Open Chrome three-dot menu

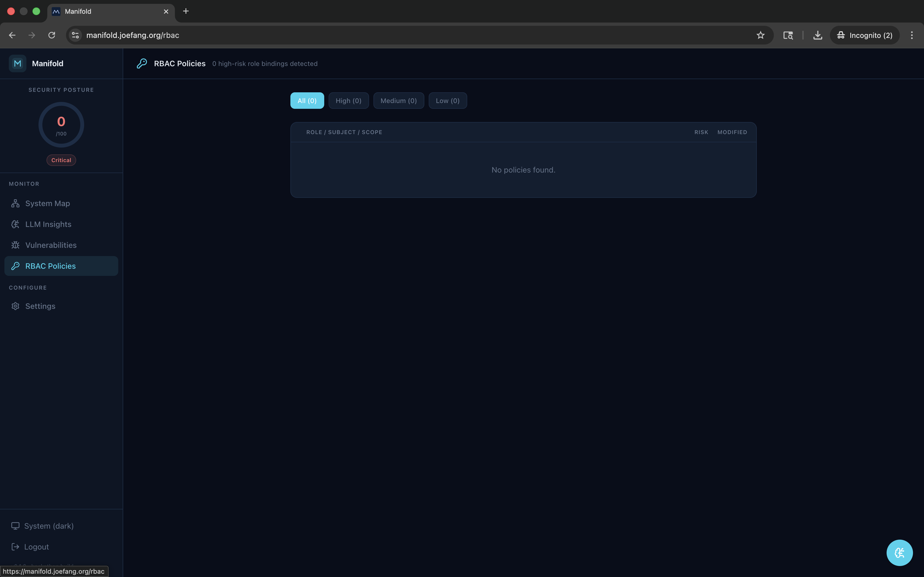coord(911,35)
